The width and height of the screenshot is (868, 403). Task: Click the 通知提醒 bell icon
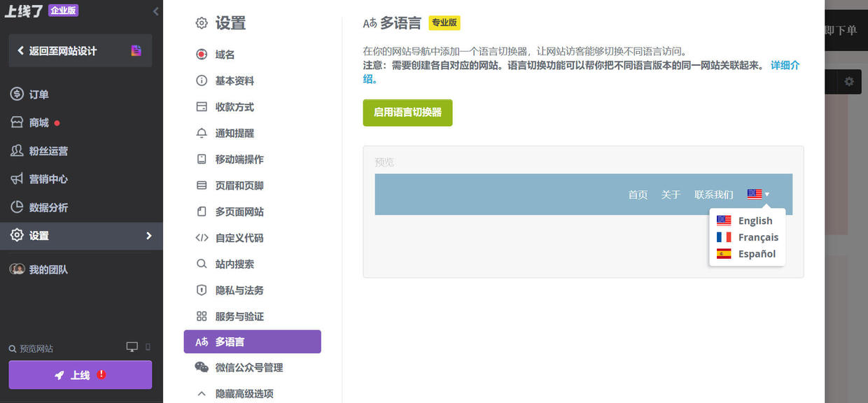pos(202,133)
